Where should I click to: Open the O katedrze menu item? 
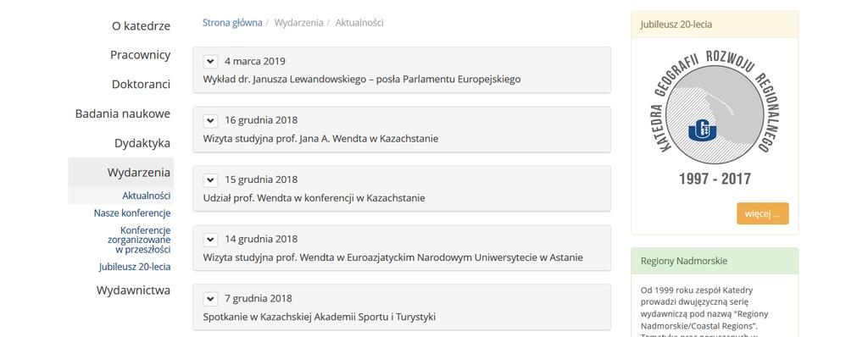(141, 26)
